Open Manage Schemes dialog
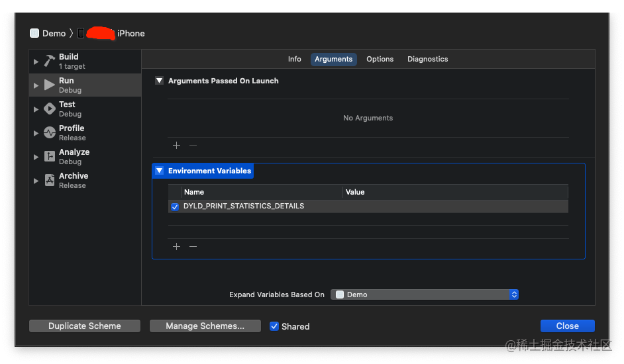Image resolution: width=624 pixels, height=364 pixels. point(205,326)
